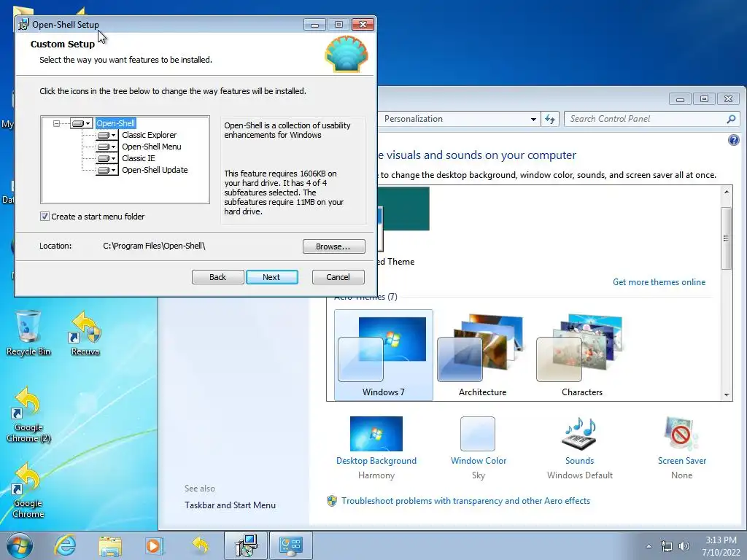Select the Architecture theme
Viewport: 747px width, 560px height.
pos(483,355)
